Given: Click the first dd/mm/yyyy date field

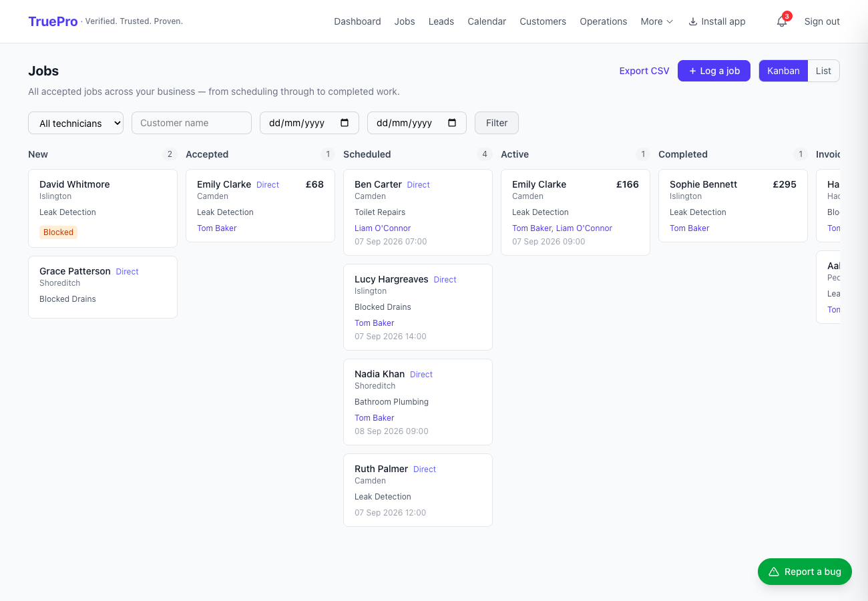Looking at the screenshot, I should (309, 123).
